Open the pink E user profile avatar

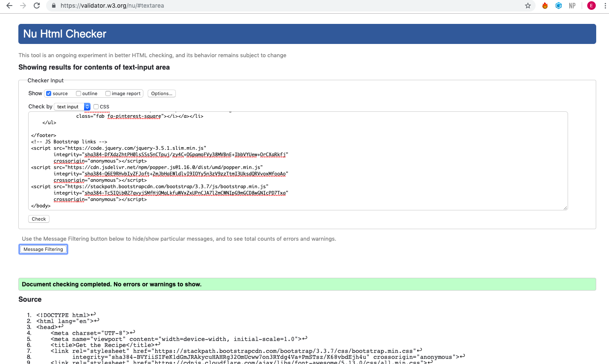click(x=591, y=6)
